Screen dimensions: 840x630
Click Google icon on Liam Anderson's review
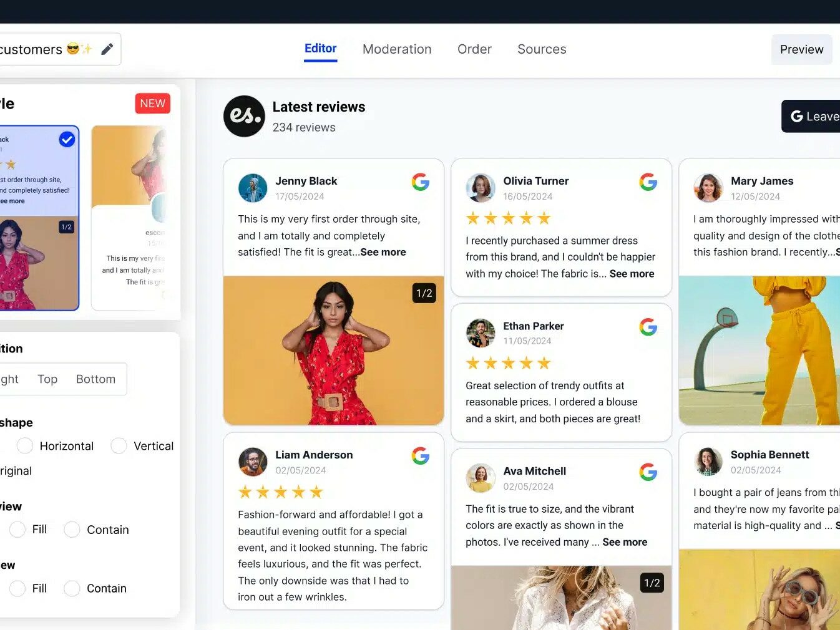point(421,456)
